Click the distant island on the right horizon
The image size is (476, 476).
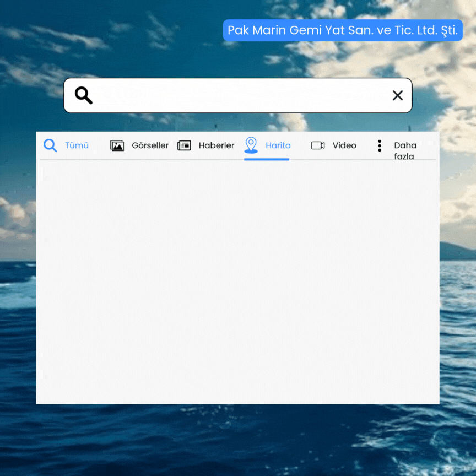[457, 252]
